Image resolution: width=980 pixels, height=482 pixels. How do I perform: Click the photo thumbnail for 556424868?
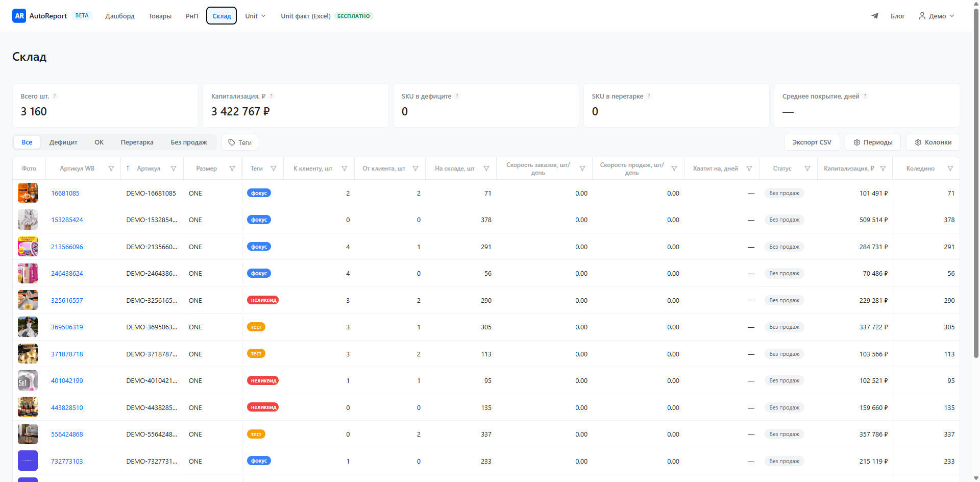pos(28,434)
